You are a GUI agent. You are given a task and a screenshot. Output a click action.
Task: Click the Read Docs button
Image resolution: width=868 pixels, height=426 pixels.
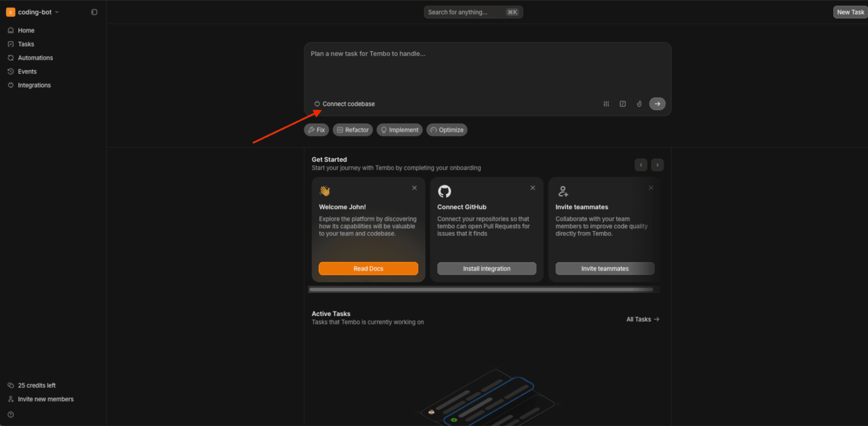pos(368,268)
